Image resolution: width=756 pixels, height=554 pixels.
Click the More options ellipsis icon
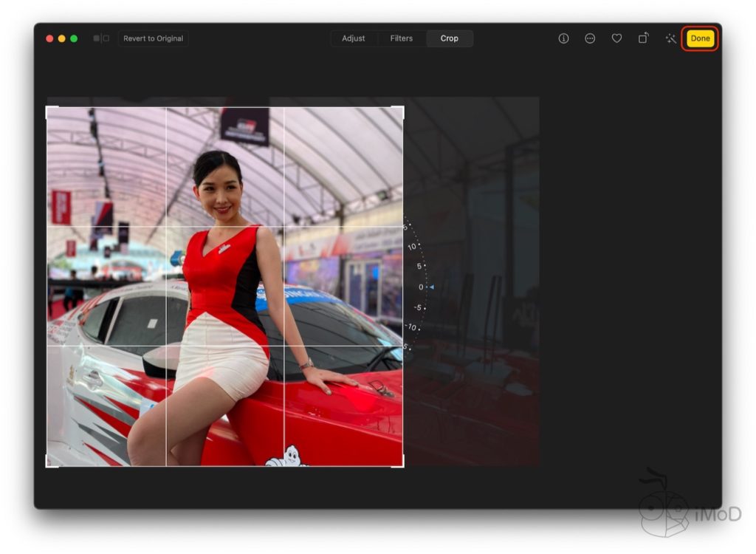(590, 38)
